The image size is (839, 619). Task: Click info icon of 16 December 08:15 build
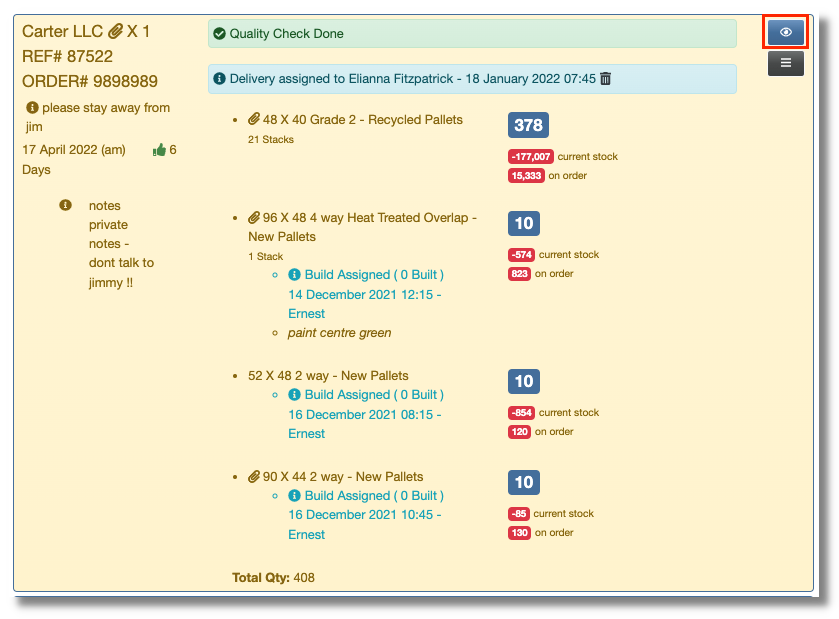(x=294, y=394)
